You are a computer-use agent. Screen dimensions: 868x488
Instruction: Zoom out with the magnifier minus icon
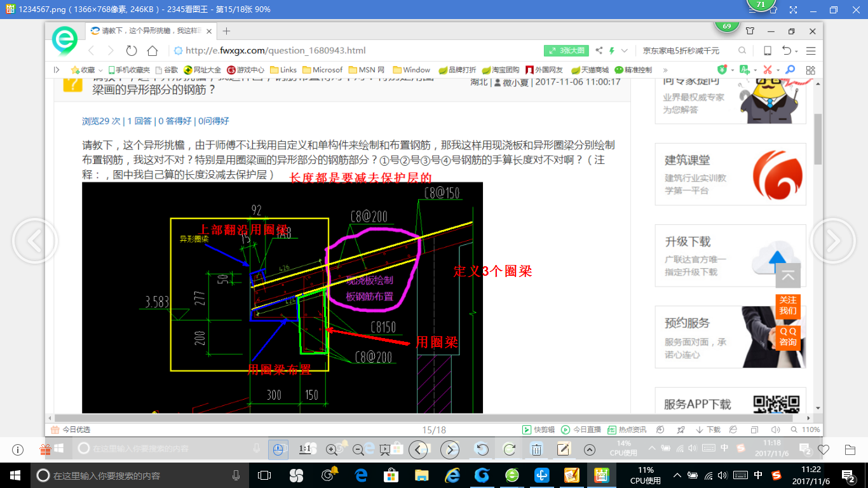pyautogui.click(x=358, y=450)
